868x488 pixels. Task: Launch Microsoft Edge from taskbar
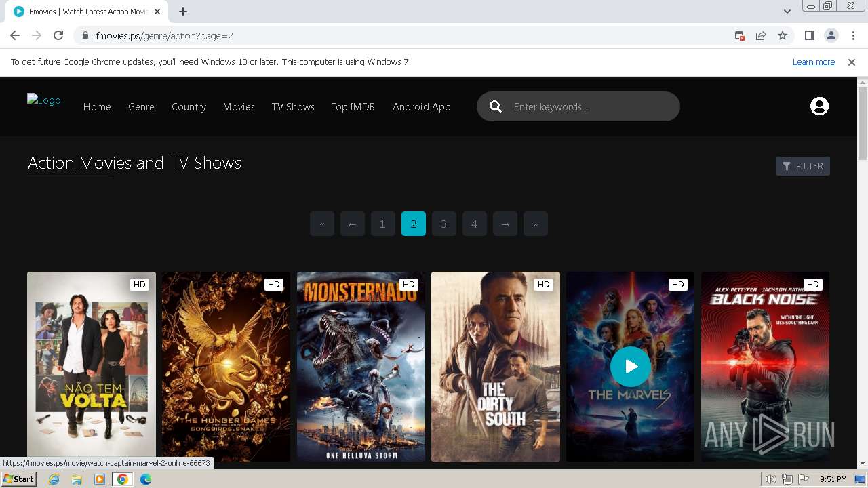click(145, 479)
